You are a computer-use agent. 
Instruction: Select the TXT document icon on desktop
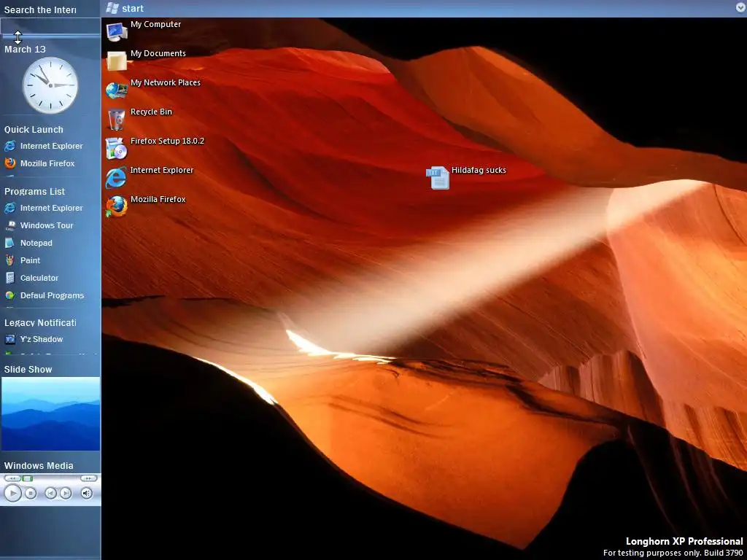click(x=438, y=178)
